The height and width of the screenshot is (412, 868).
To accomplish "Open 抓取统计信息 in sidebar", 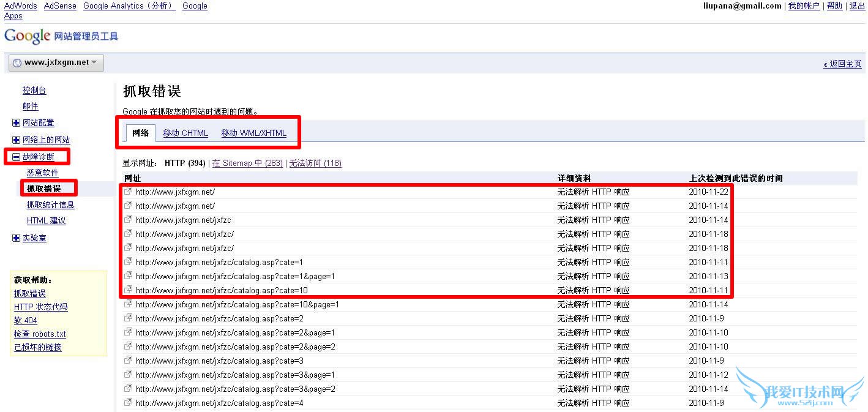I will [50, 204].
